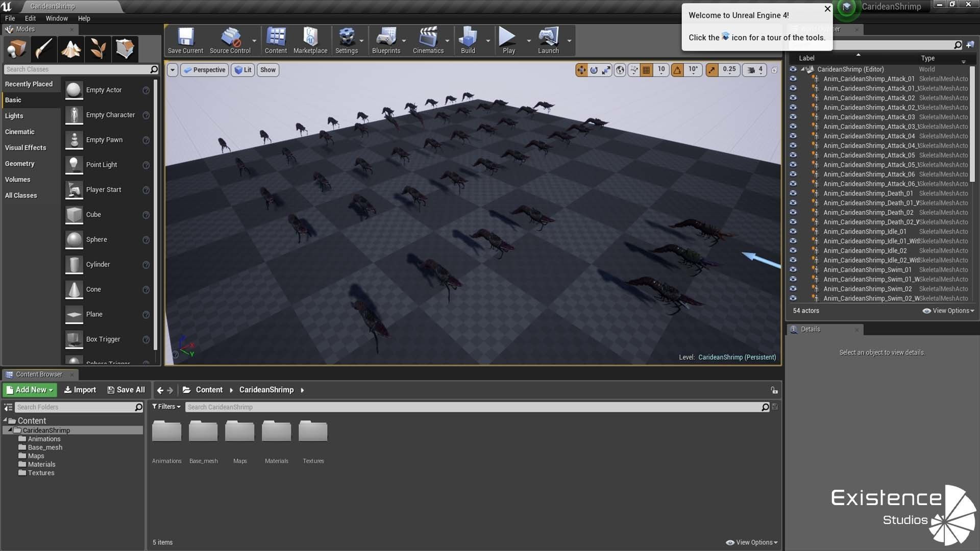Open the Help menu
This screenshot has height=551, width=980.
pos(84,18)
